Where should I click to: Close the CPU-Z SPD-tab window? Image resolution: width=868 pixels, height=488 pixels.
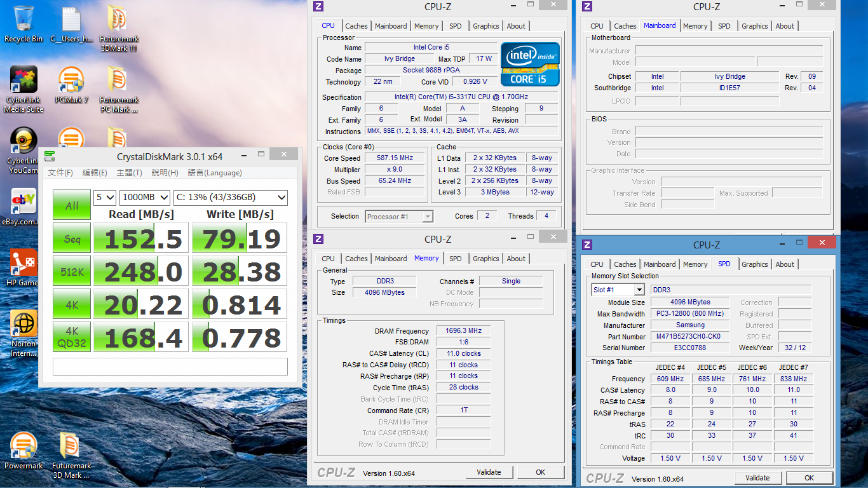click(x=823, y=243)
